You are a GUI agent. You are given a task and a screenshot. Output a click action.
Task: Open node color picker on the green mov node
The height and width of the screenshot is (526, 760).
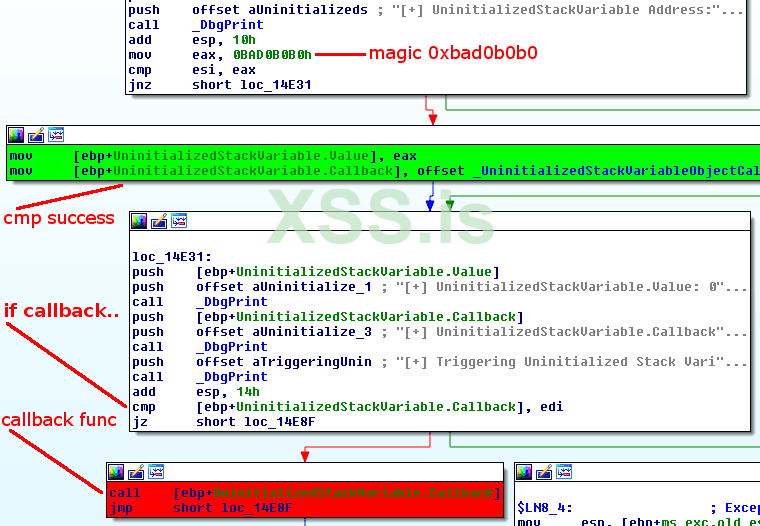(x=16, y=135)
